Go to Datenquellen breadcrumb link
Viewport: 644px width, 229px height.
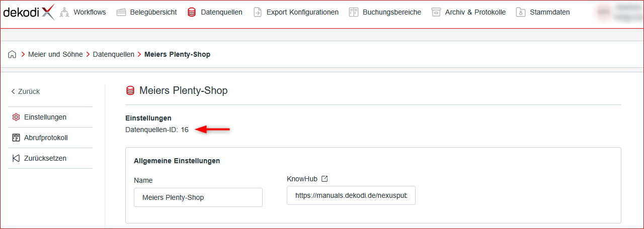(114, 54)
